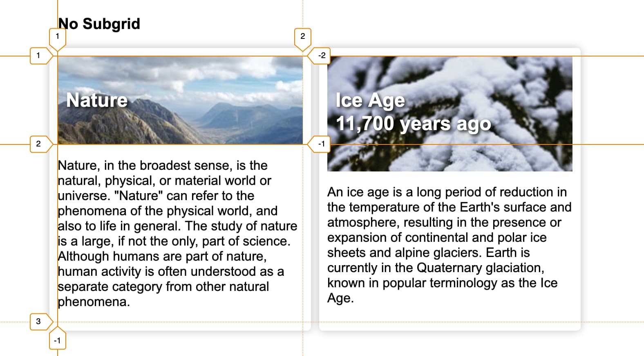
Task: Click the "Nature" card title
Action: 97,100
